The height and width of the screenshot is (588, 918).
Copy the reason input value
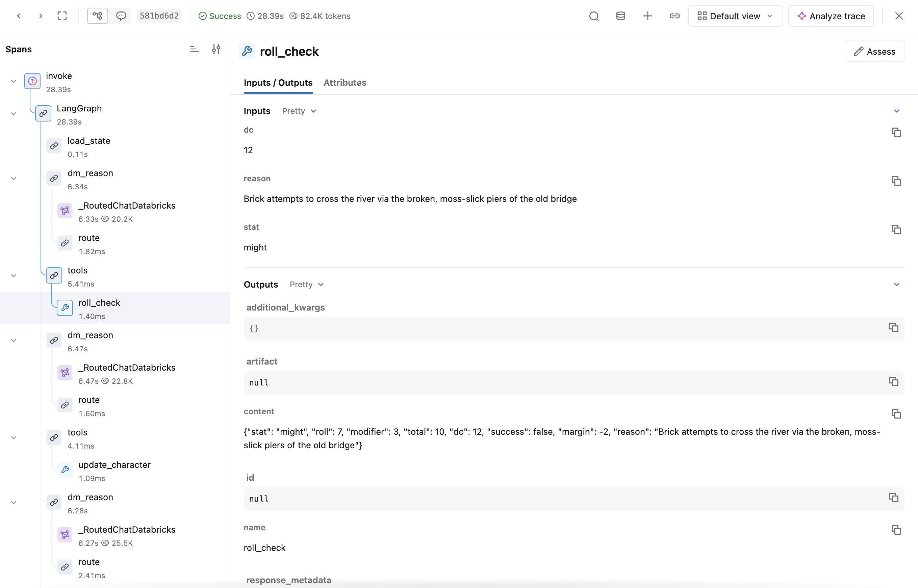coord(896,181)
